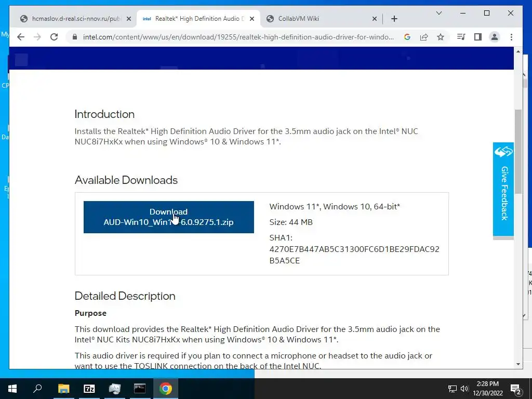Screen dimensions: 532x399
Task: Open the Windows Start menu
Action: pos(12,389)
